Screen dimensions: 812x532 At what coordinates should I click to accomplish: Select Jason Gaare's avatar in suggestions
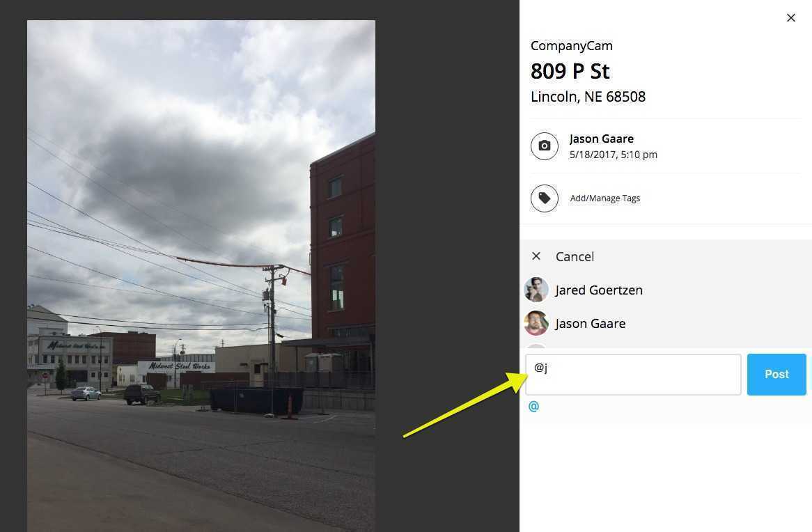click(536, 323)
